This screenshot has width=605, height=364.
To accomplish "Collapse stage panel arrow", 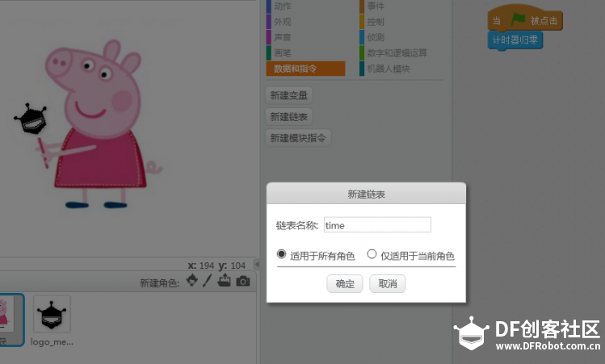I will 257,265.
